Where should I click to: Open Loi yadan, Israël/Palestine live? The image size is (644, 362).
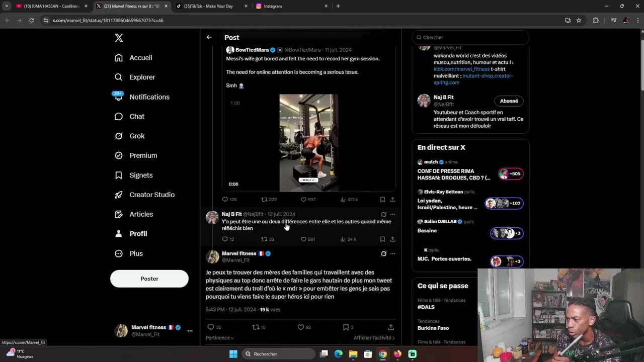[x=470, y=201]
